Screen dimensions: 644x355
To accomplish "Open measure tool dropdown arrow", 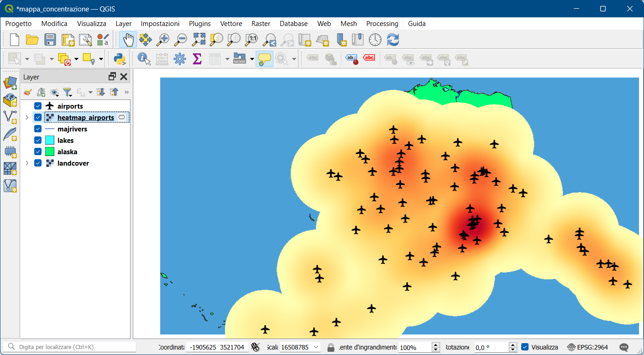I will pyautogui.click(x=252, y=59).
